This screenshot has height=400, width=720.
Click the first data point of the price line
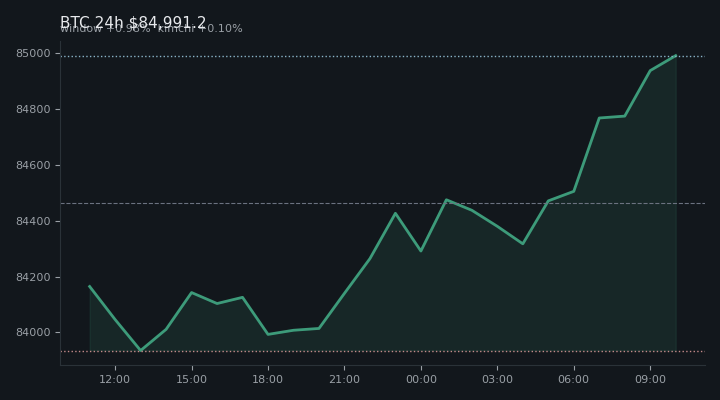[x=90, y=286]
